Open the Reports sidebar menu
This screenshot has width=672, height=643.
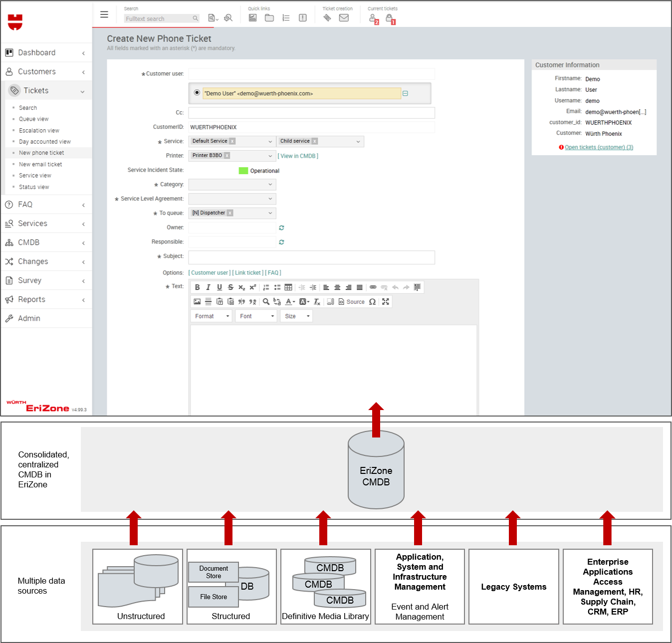(x=46, y=299)
